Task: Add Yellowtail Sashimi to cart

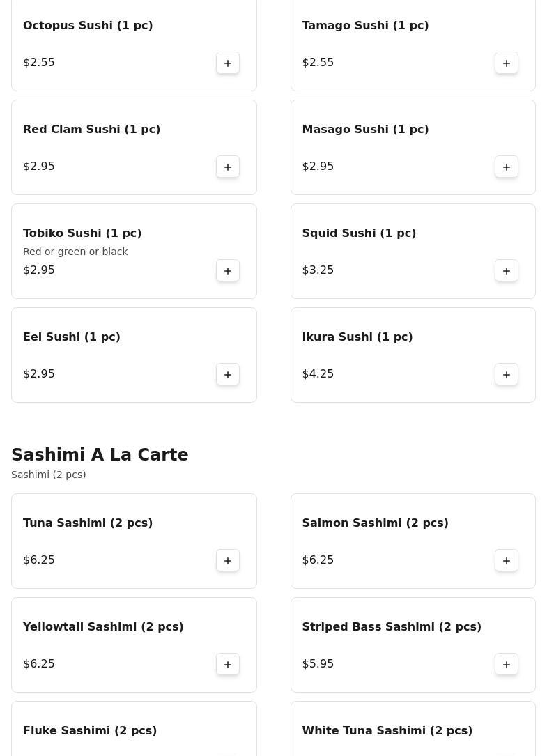Action: tap(228, 664)
